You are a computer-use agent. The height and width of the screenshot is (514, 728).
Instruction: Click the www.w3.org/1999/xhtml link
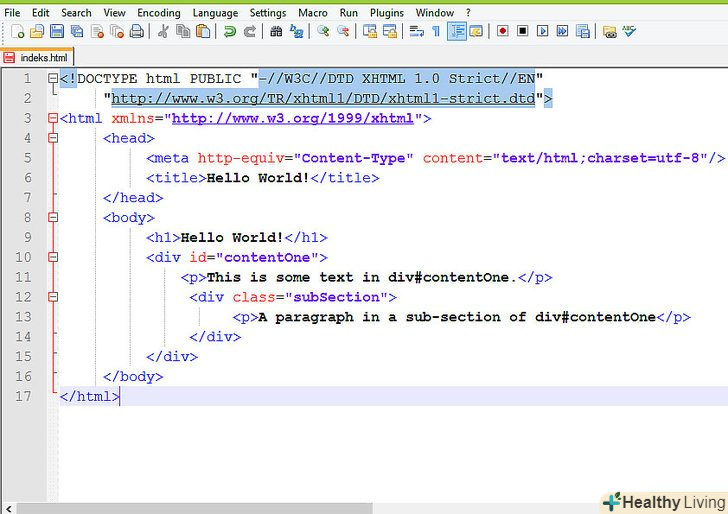[x=293, y=118]
